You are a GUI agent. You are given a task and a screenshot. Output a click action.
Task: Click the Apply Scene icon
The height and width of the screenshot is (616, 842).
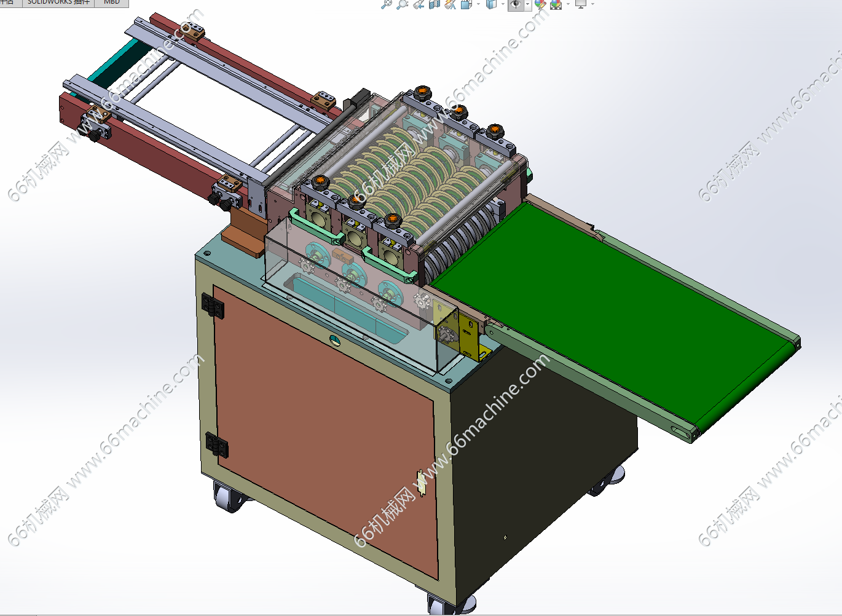[556, 4]
